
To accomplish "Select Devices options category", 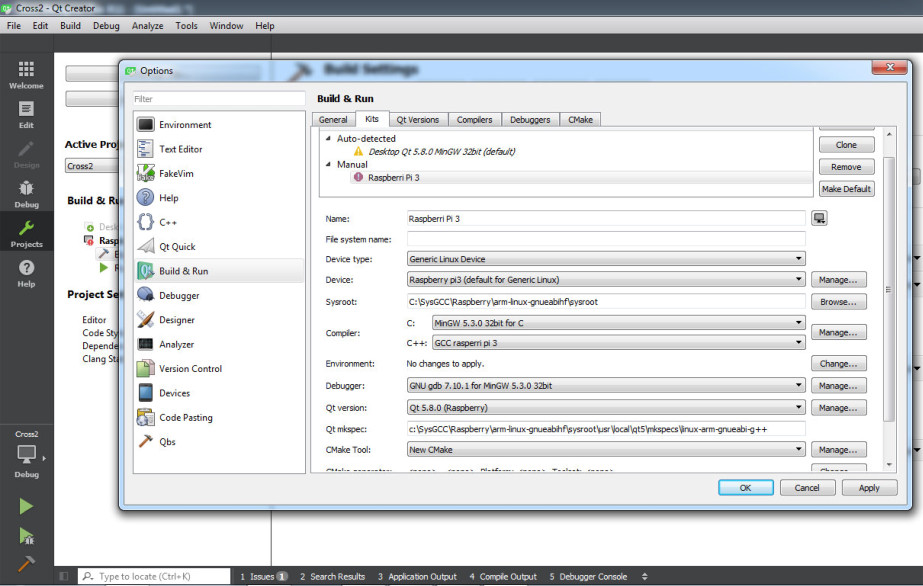I will (219, 393).
